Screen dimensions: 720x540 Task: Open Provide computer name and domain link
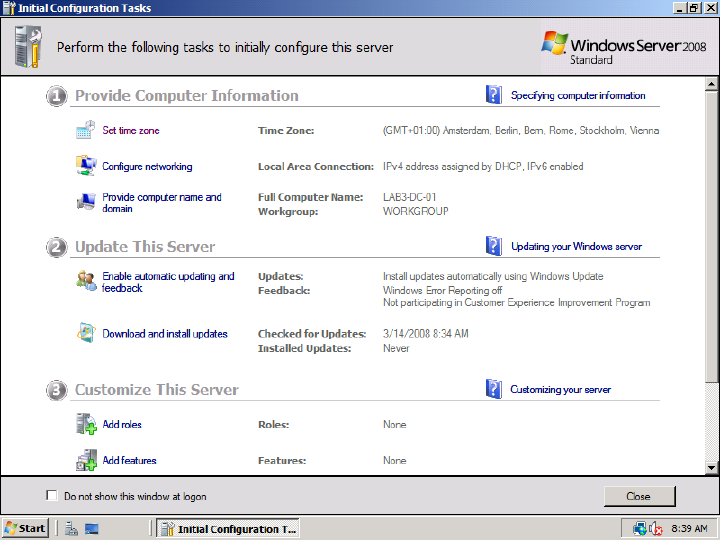tap(162, 202)
